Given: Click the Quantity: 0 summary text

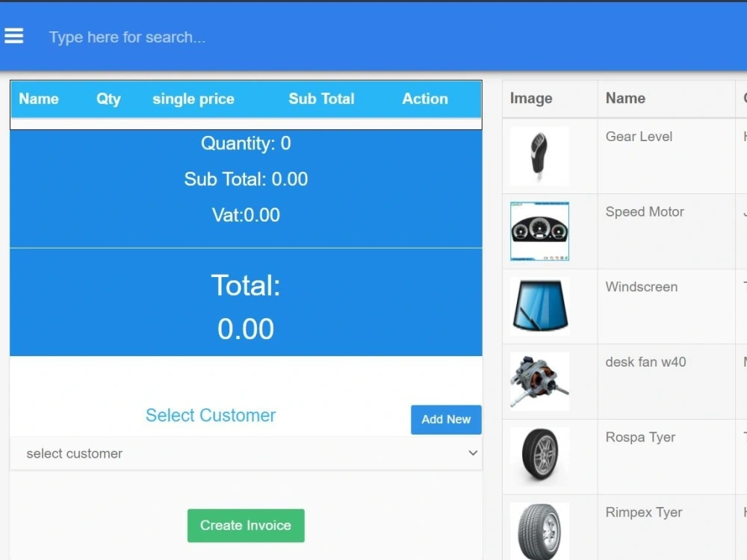Looking at the screenshot, I should pos(246,143).
